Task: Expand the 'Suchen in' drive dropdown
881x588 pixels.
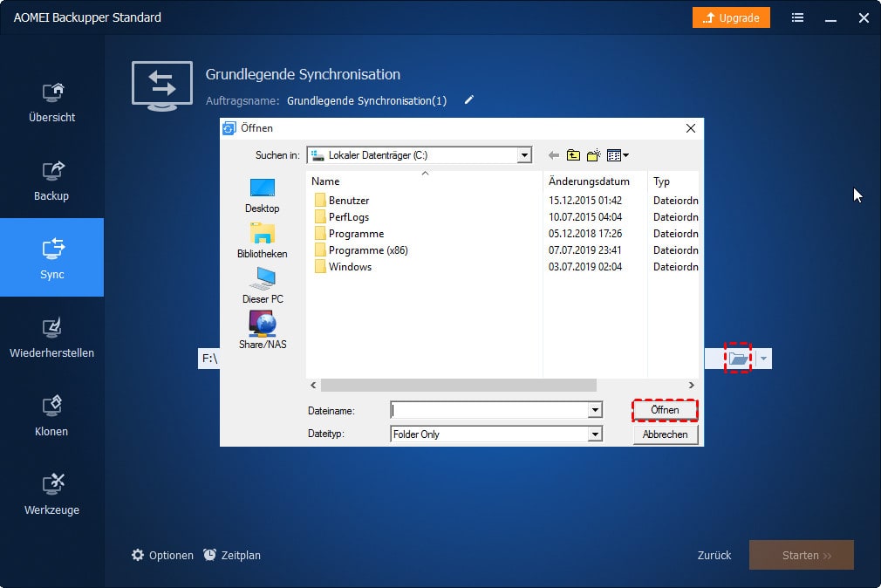Action: tap(524, 155)
